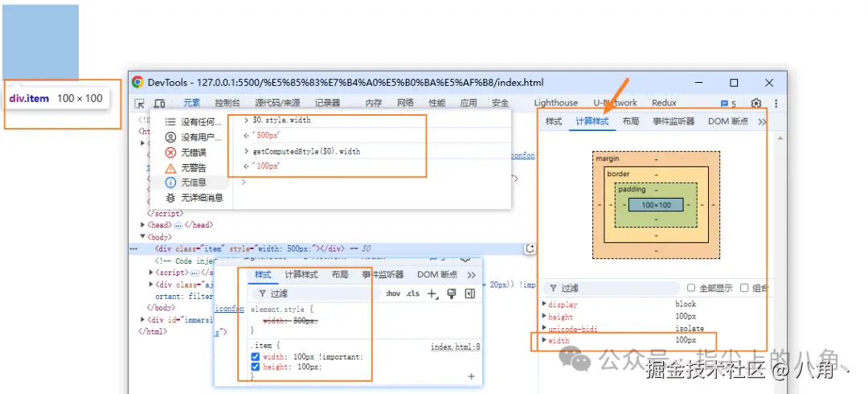
Task: Close the DevTools window
Action: [769, 83]
